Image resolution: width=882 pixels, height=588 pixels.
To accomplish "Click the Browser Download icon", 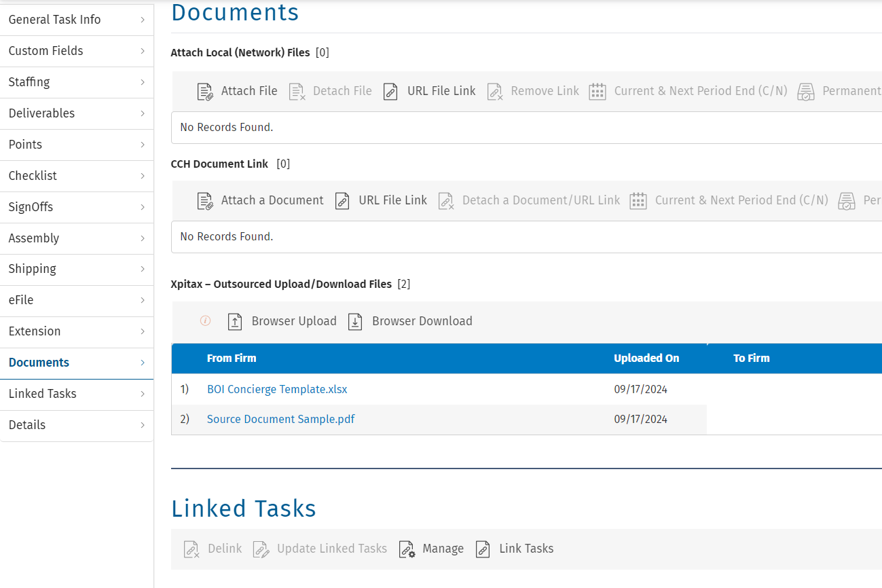I will click(355, 322).
